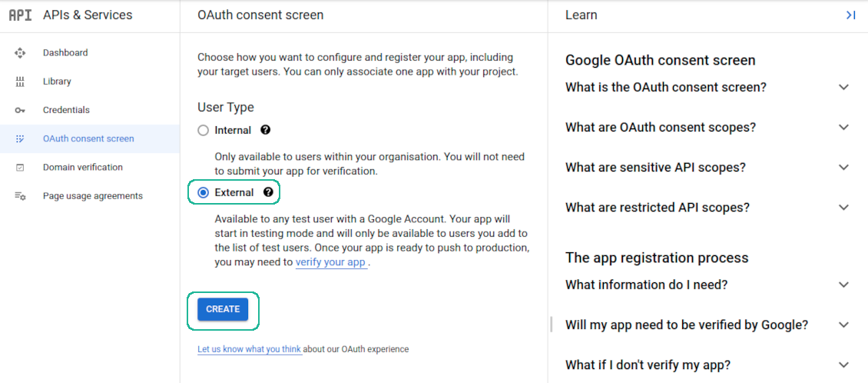Expand 'What information do I need?'
This screenshot has width=868, height=383.
point(843,285)
